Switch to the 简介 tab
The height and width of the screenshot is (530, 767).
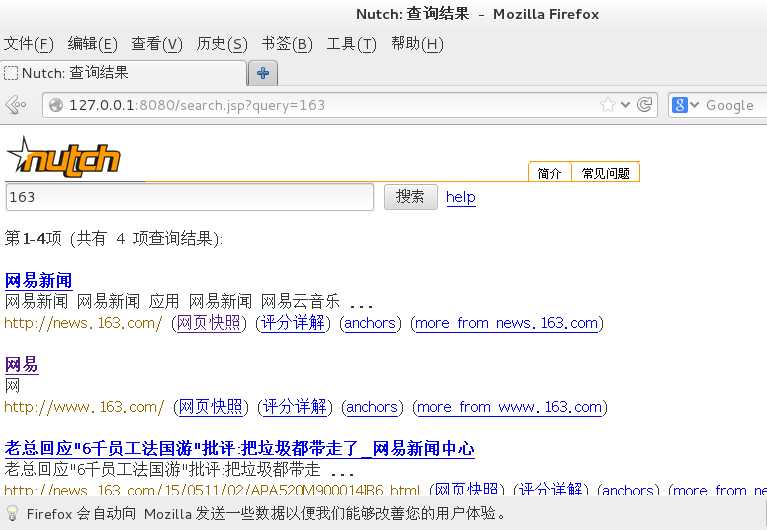(549, 173)
